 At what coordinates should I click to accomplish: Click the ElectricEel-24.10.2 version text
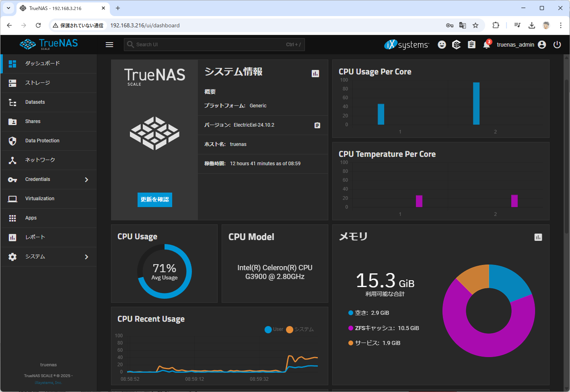pyautogui.click(x=254, y=125)
